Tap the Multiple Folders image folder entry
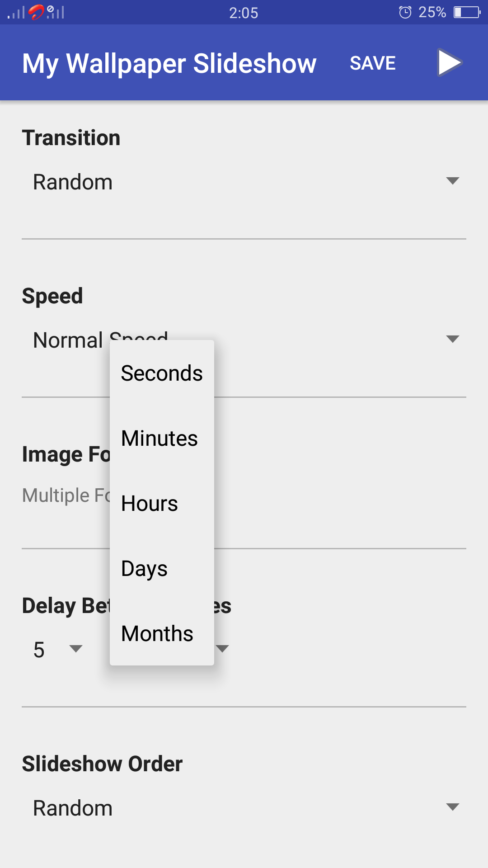Viewport: 488px width, 868px height. pyautogui.click(x=66, y=495)
